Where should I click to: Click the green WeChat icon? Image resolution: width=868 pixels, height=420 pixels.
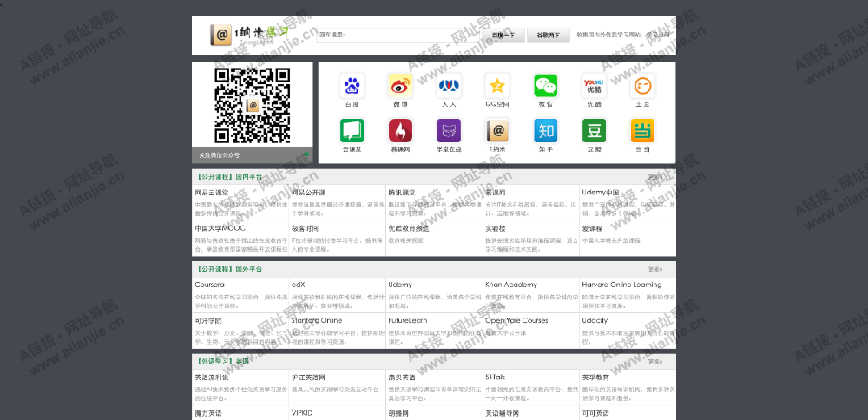[545, 86]
